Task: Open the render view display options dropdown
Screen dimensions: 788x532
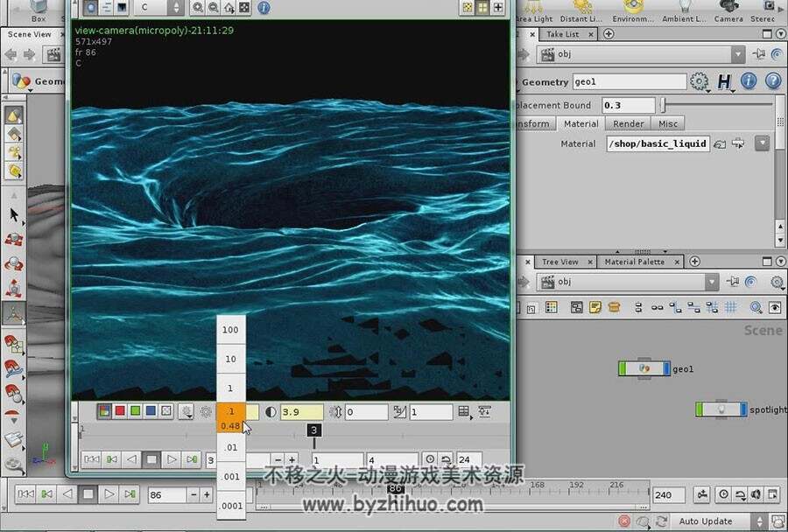Action: click(x=186, y=412)
